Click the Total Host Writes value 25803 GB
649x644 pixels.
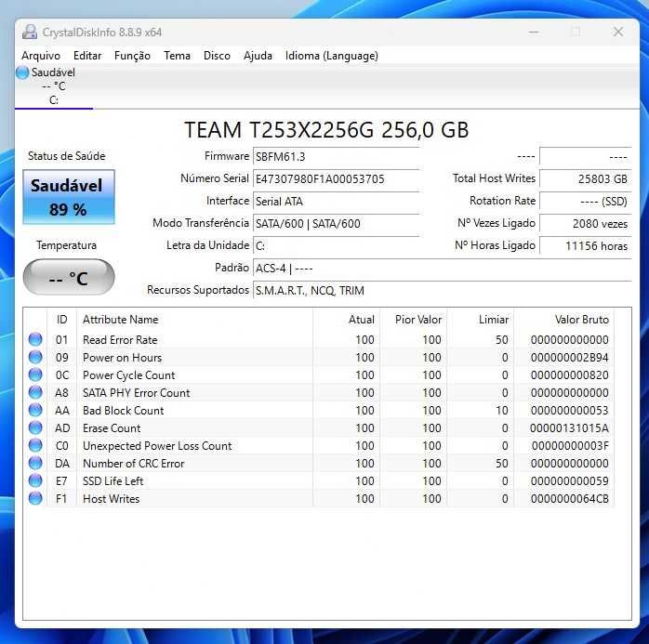[x=586, y=179]
